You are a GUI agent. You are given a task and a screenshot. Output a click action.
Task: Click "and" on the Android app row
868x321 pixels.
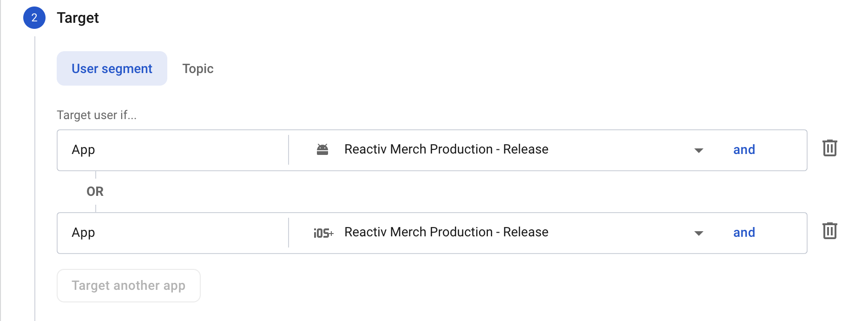pyautogui.click(x=744, y=150)
